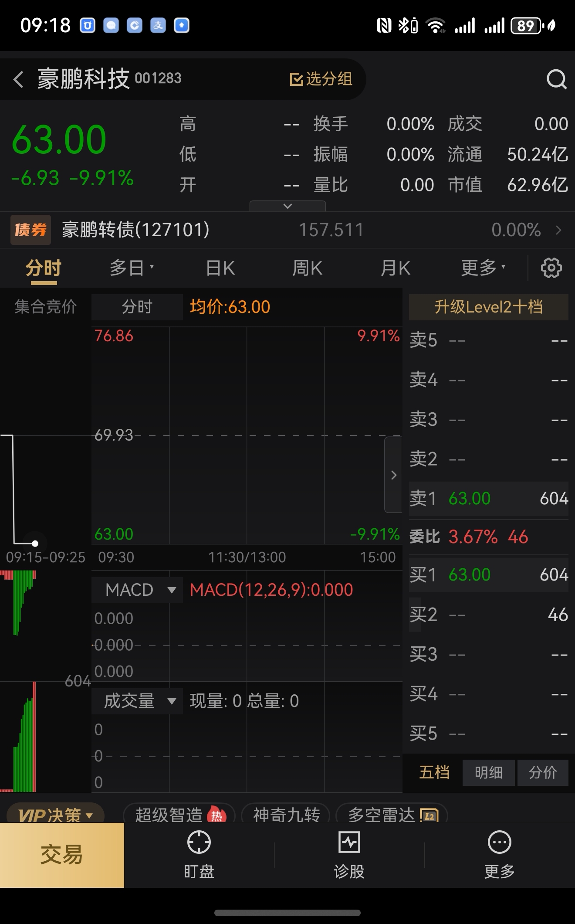Tap the 流通 50.24亿 value
575x924 pixels.
[x=538, y=154]
